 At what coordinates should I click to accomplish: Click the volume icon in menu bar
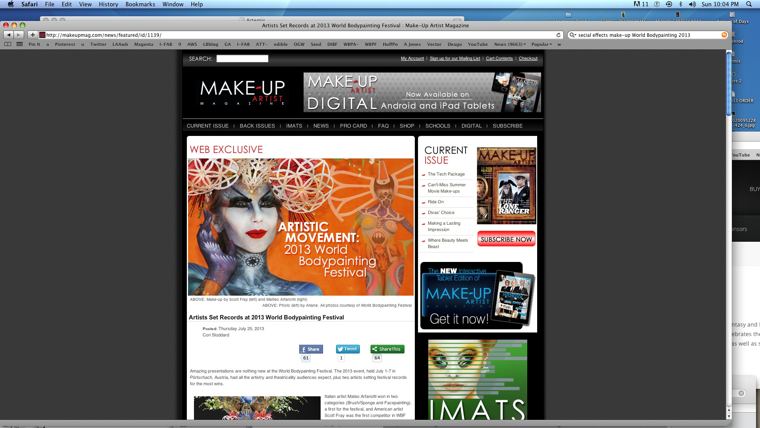point(692,4)
